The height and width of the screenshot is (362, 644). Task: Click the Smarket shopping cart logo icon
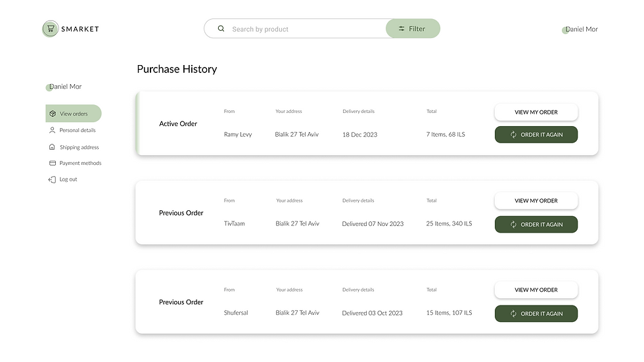pyautogui.click(x=51, y=29)
